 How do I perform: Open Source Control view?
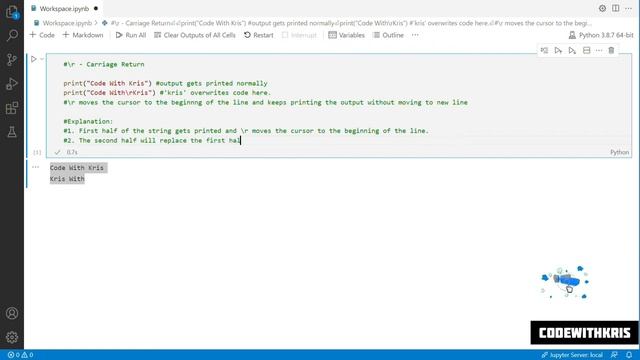point(12,60)
